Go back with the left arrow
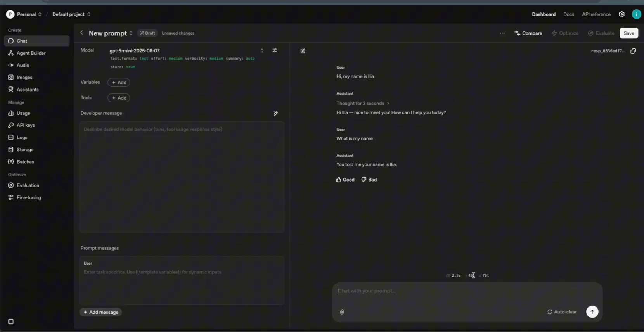Viewport: 644px width, 332px height. [81, 33]
